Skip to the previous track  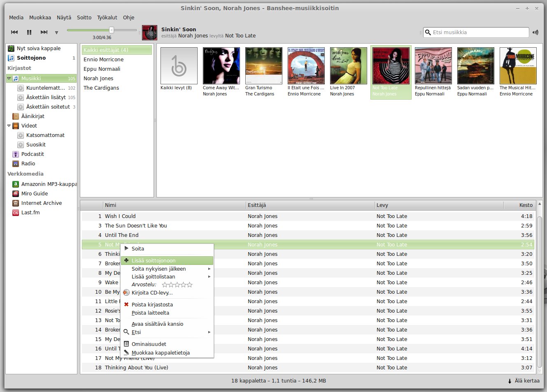pyautogui.click(x=14, y=32)
